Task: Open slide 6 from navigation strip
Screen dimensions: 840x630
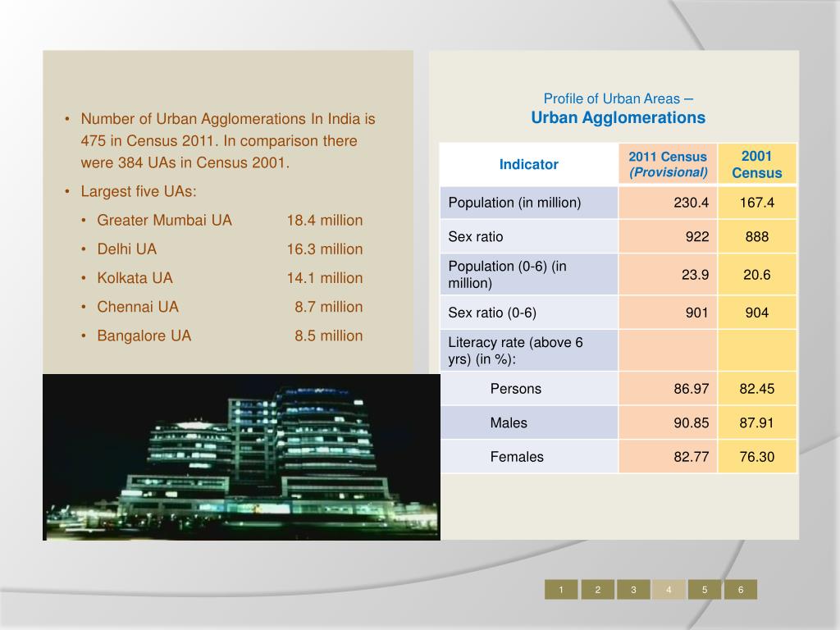Action: [x=739, y=588]
